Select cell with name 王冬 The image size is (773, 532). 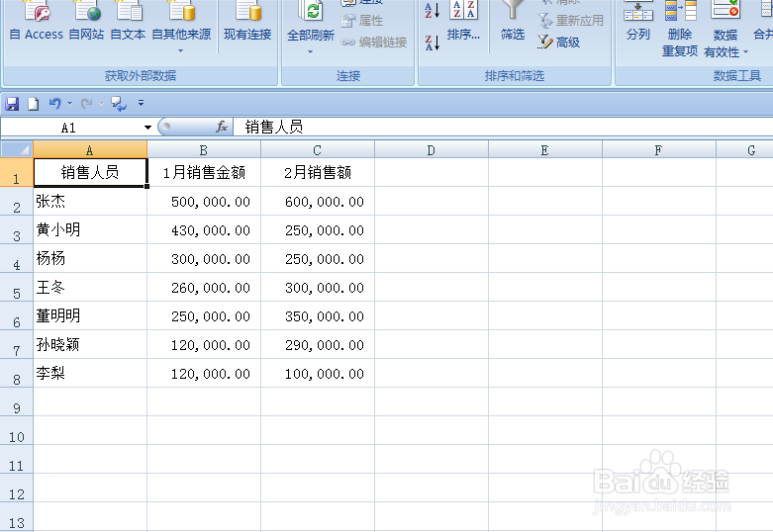tap(90, 287)
